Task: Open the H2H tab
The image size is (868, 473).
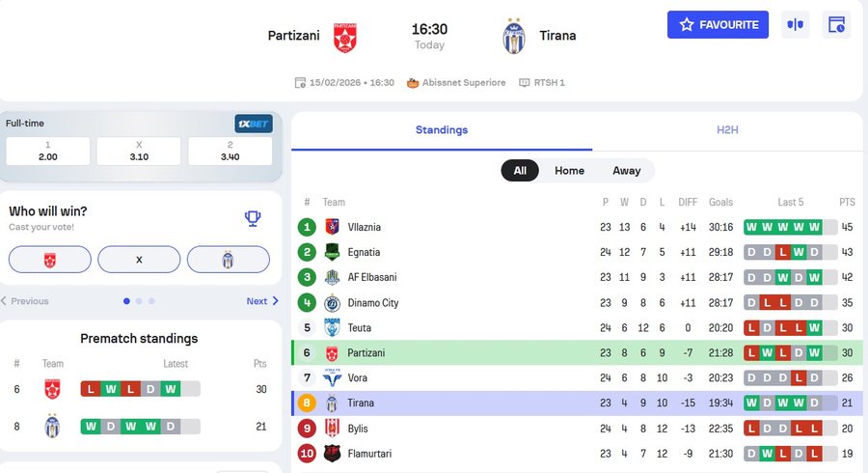Action: [x=727, y=129]
